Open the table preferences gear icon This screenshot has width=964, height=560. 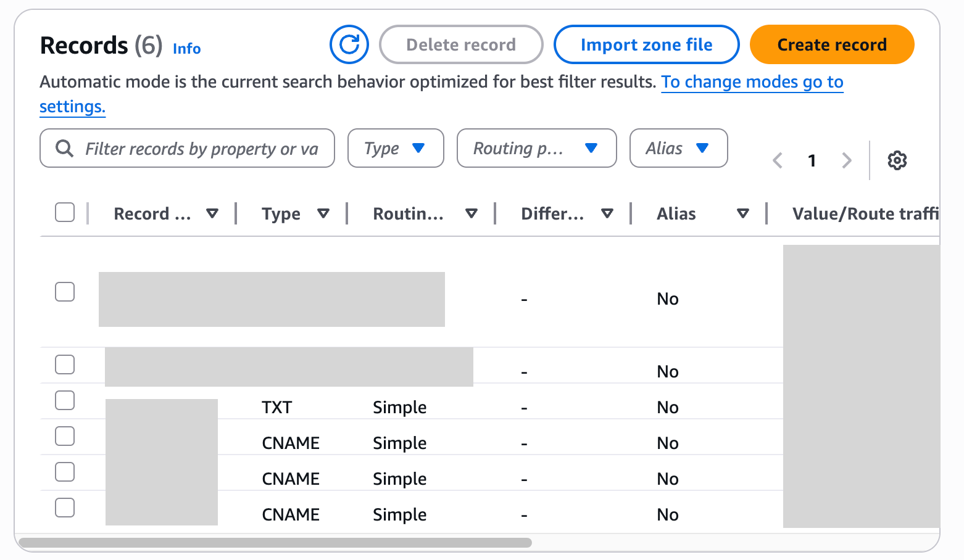[897, 160]
